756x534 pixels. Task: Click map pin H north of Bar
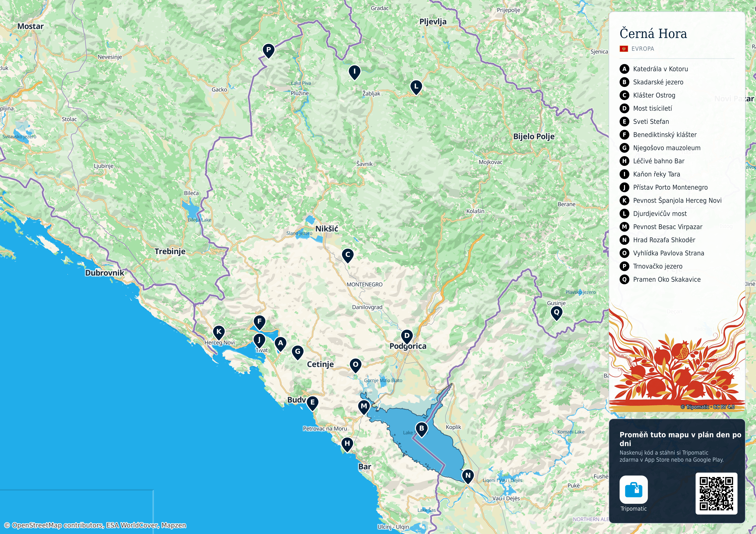[347, 444]
